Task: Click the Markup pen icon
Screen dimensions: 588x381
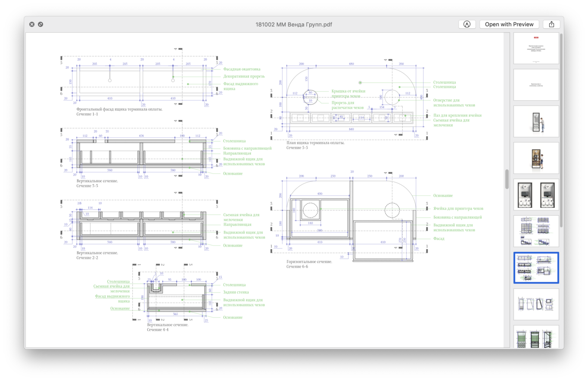Action: pos(467,25)
